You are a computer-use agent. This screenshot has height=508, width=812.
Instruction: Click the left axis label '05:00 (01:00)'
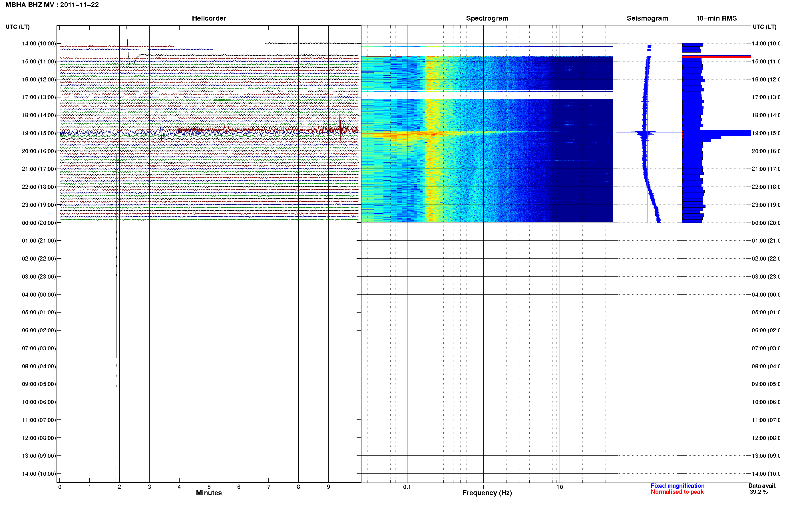tap(39, 313)
